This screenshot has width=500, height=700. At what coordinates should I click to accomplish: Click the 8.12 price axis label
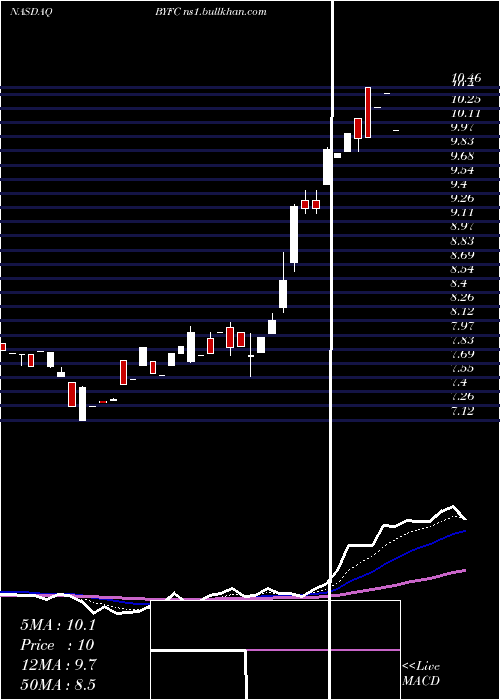tap(464, 311)
